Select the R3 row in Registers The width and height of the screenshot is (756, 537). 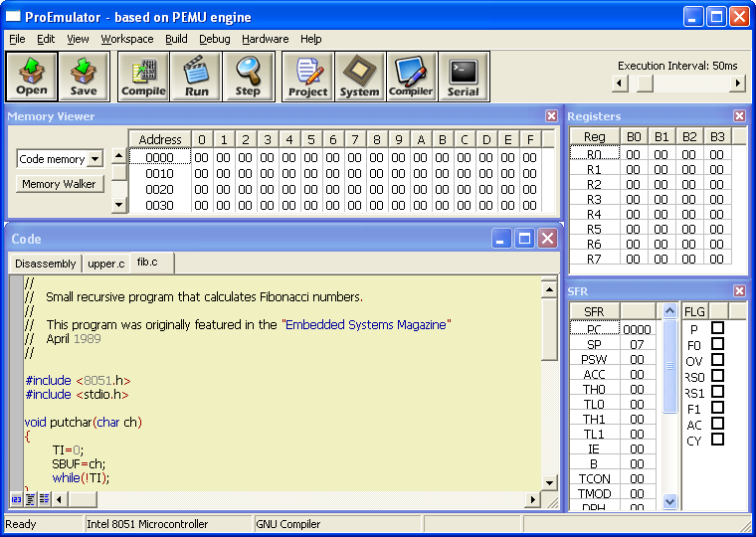click(x=651, y=199)
